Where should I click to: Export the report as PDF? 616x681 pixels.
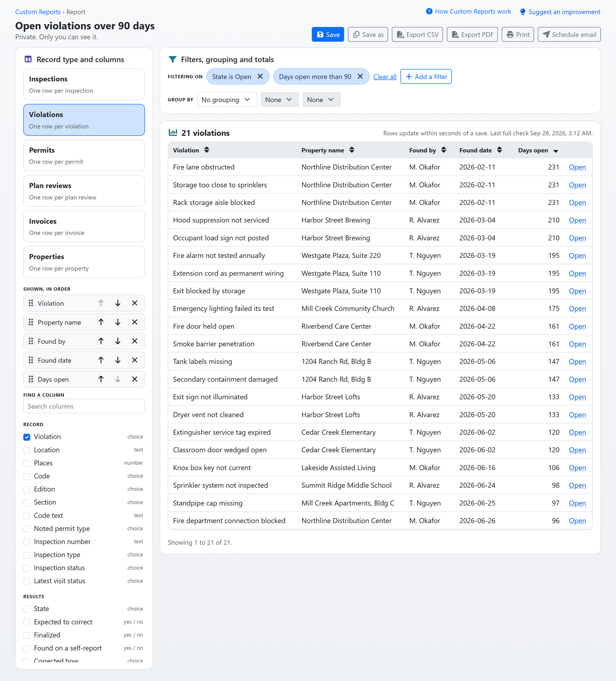[472, 34]
